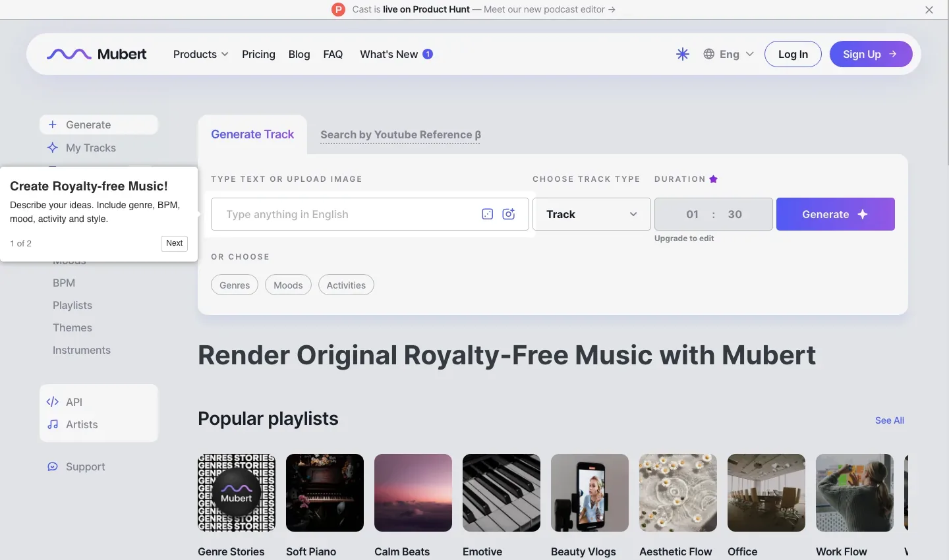Expand the Products menu

(201, 54)
